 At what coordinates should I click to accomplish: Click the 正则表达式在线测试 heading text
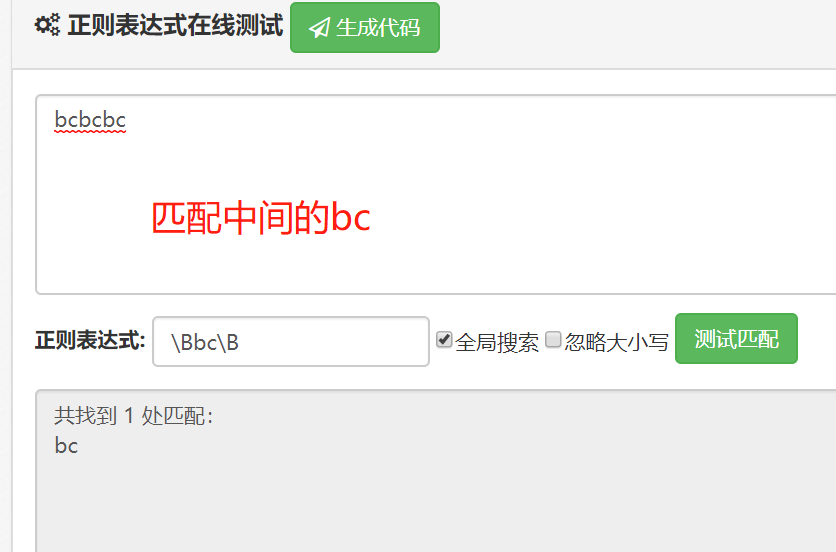coord(175,26)
